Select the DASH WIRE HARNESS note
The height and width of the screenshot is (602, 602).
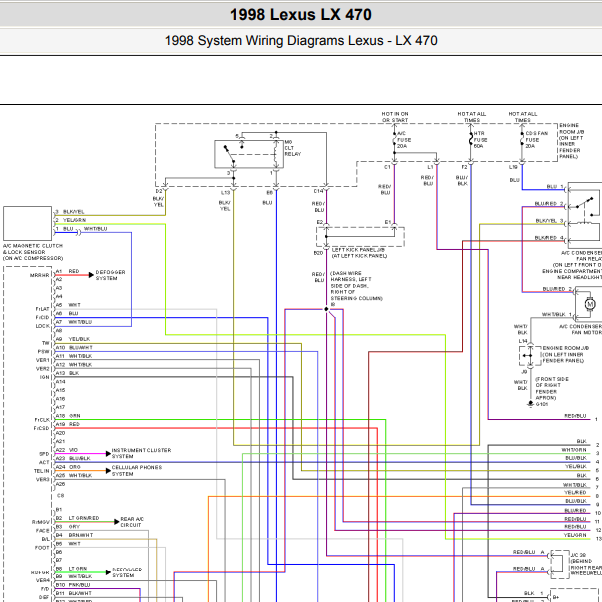(356, 286)
